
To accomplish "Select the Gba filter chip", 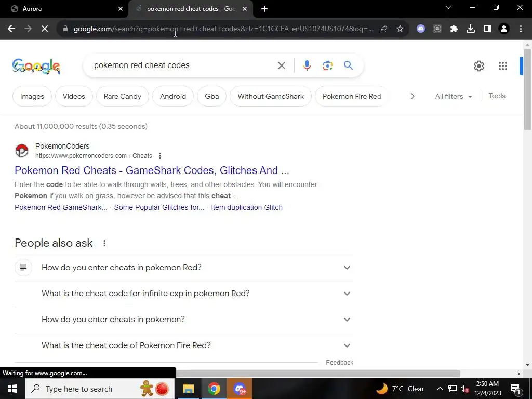I will 212,96.
